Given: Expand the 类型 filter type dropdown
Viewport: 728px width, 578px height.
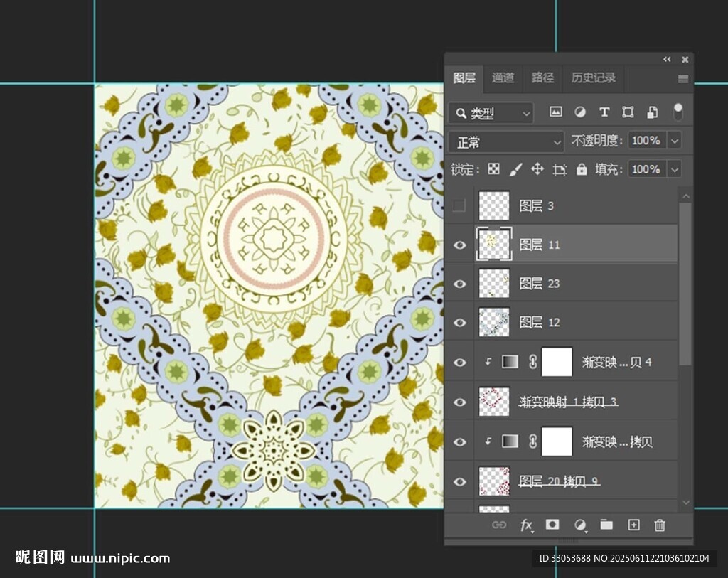Looking at the screenshot, I should point(491,113).
